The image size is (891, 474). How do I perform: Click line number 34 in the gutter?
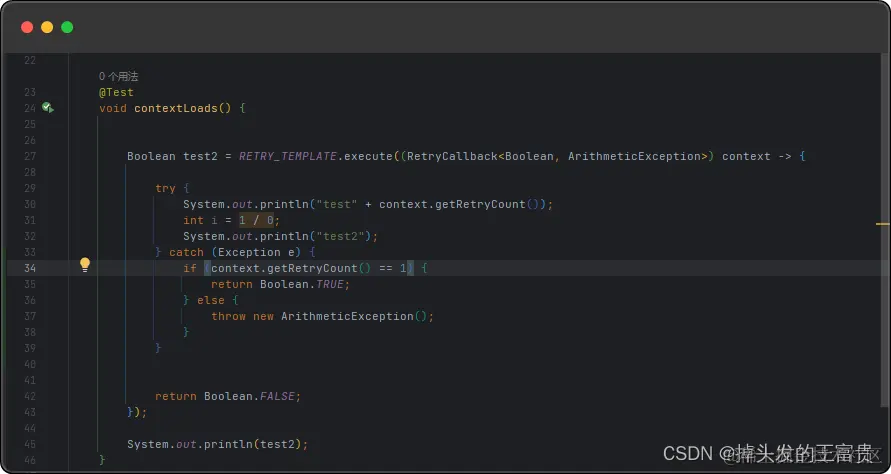point(30,268)
